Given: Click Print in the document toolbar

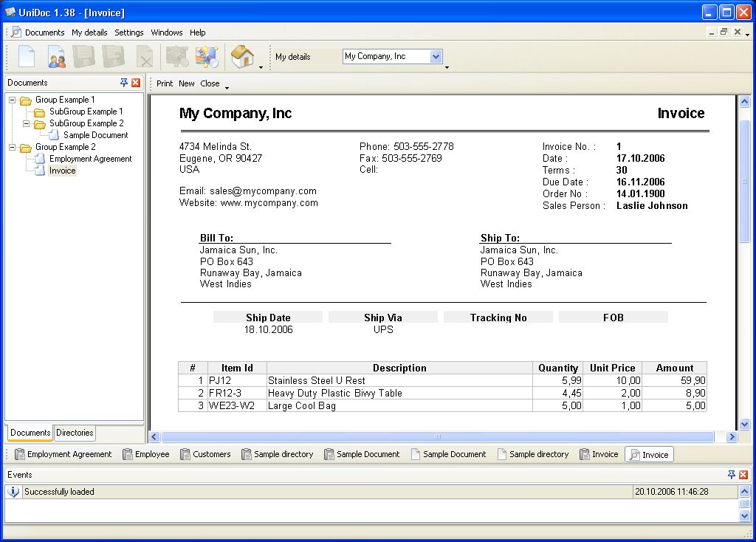Looking at the screenshot, I should pyautogui.click(x=165, y=83).
